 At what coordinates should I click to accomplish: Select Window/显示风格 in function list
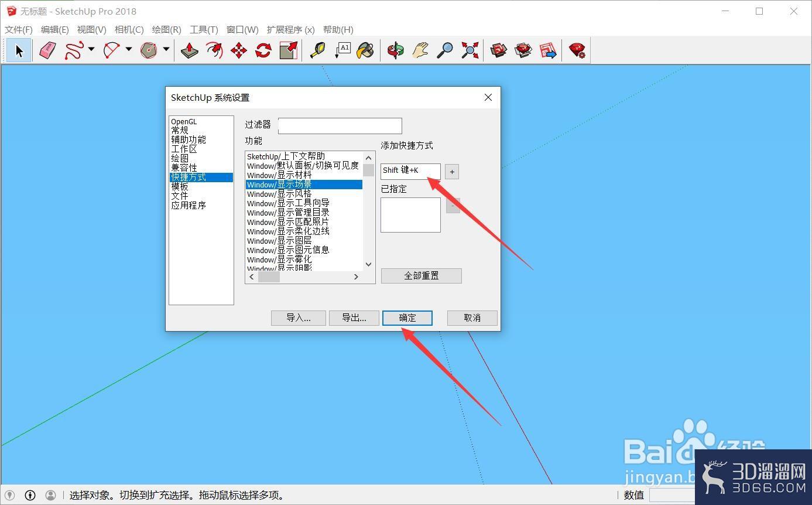279,194
